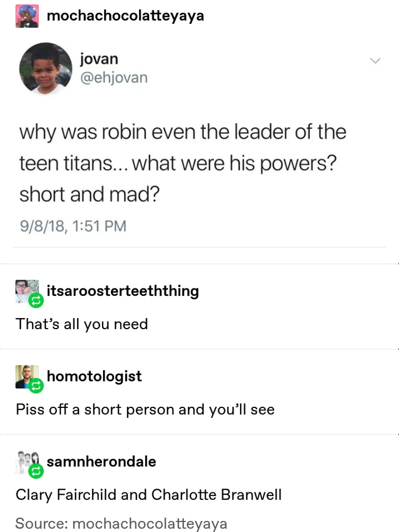Viewport: 399px width, 532px height.
Task: Click the reblog icon beside itsaroosterteeththing
Action: point(36,301)
